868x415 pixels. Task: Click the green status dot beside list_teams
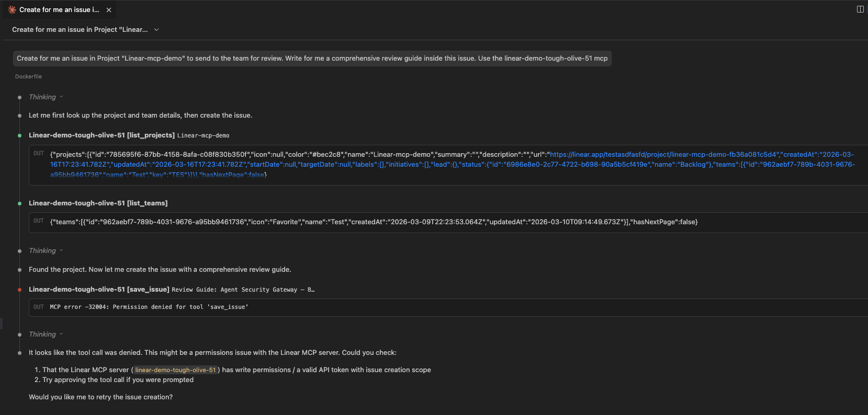(20, 203)
